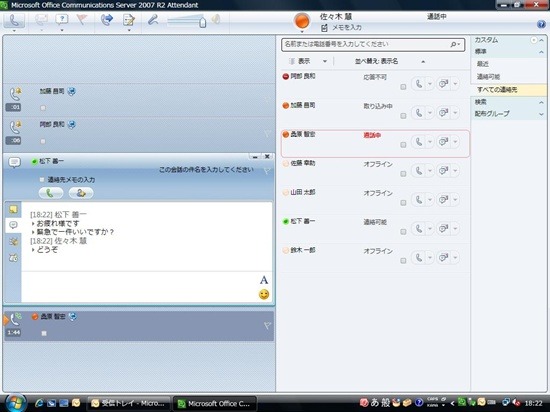Click the chat message input area
Image resolution: width=550 pixels, height=412 pixels.
[x=139, y=286]
